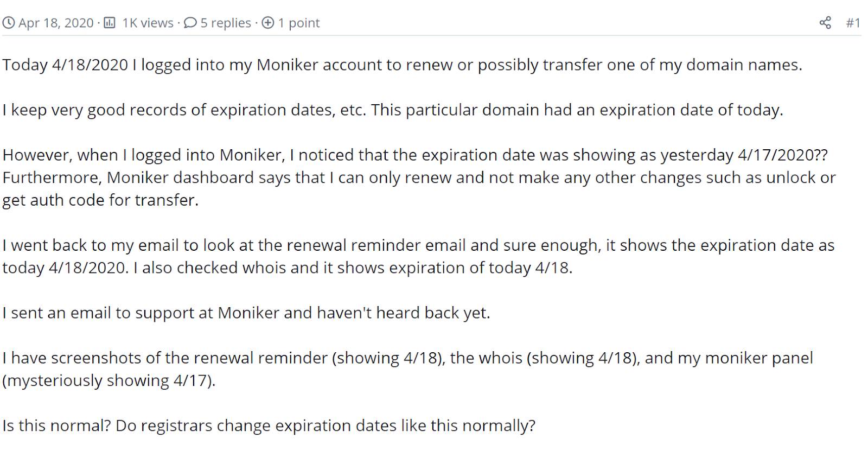Click the 1 point label
Image resolution: width=868 pixels, height=451 pixels.
point(299,23)
